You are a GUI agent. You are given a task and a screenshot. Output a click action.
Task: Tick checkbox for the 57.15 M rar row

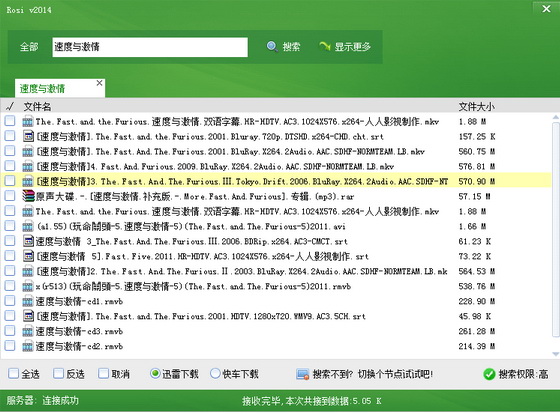(x=10, y=196)
